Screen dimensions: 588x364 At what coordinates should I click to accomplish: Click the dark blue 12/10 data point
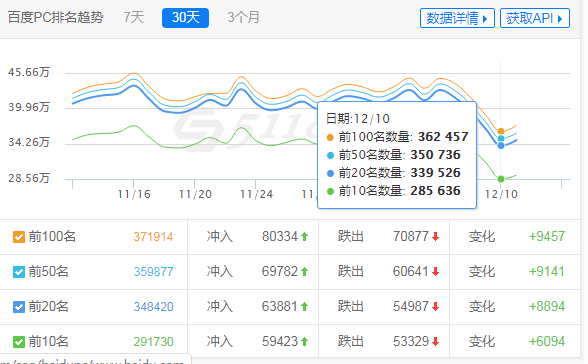coord(501,145)
